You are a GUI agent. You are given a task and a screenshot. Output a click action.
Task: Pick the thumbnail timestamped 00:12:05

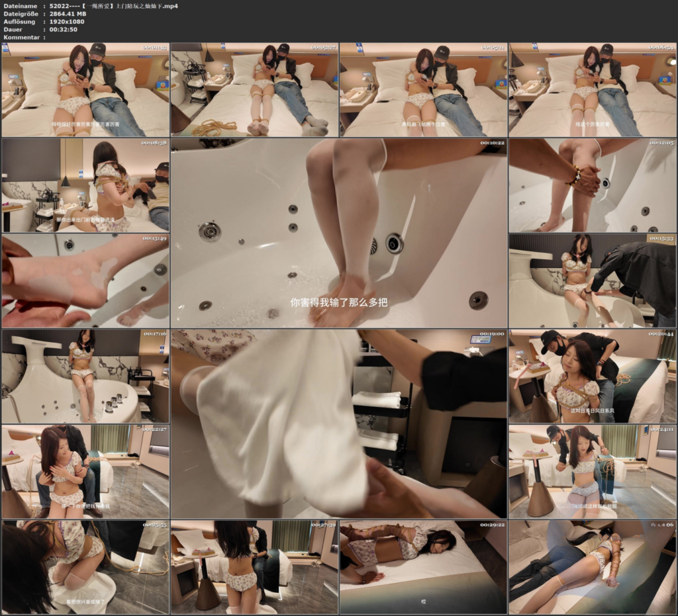593,185
